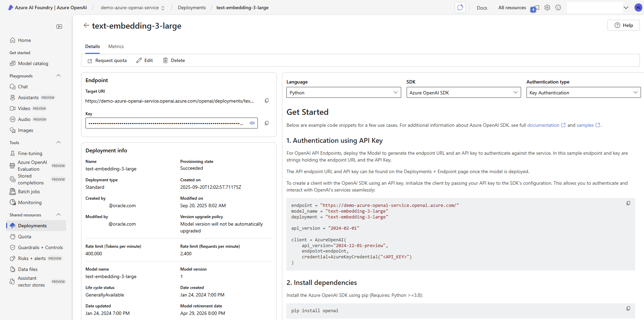Open Guardrails + Controls
The height and width of the screenshot is (320, 644).
[x=40, y=247]
